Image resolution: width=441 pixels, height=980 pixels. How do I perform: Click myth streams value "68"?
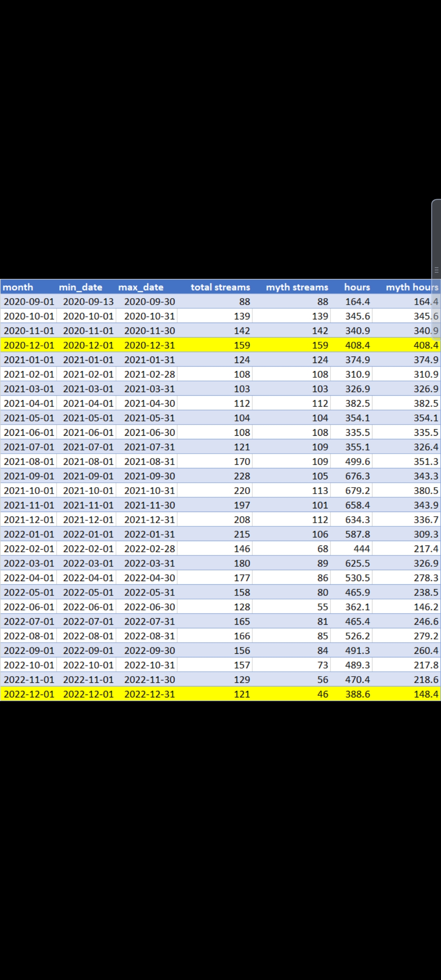(323, 549)
